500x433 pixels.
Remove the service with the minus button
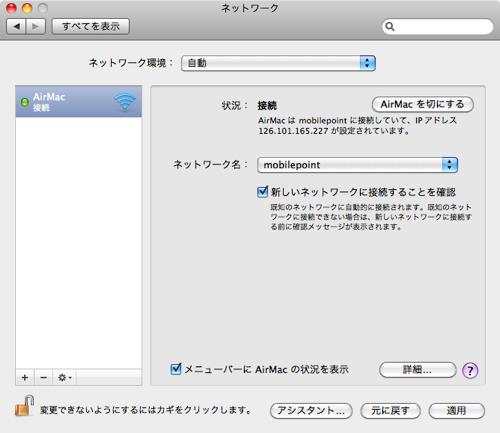point(43,377)
